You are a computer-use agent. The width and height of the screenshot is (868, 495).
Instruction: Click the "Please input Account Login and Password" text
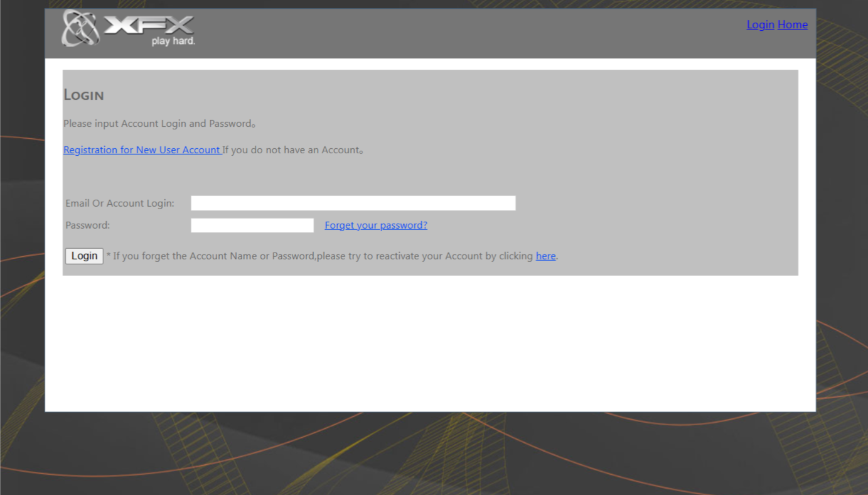159,124
